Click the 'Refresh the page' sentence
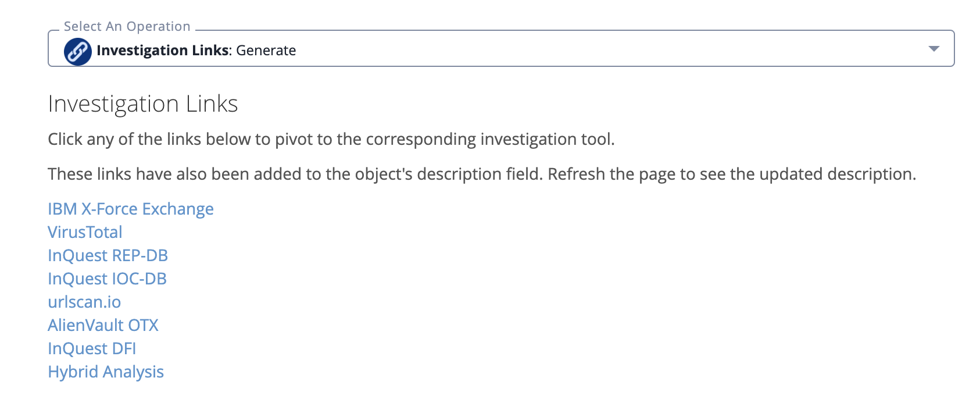This screenshot has height=399, width=980. tap(732, 174)
